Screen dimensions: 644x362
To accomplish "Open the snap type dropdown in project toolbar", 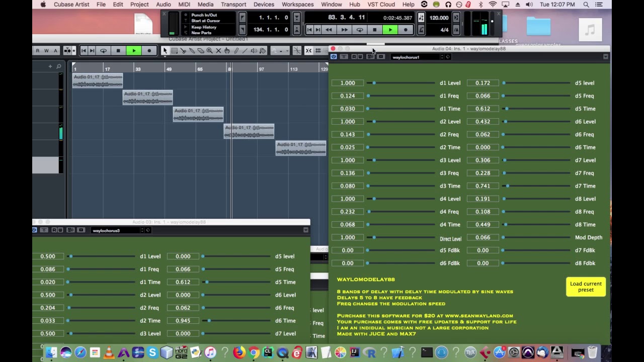I will coord(318,51).
